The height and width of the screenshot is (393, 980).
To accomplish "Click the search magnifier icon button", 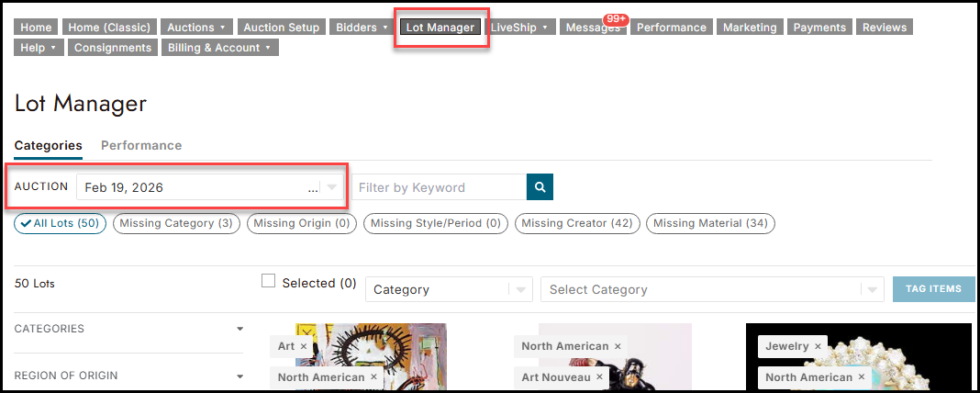I will pyautogui.click(x=540, y=187).
